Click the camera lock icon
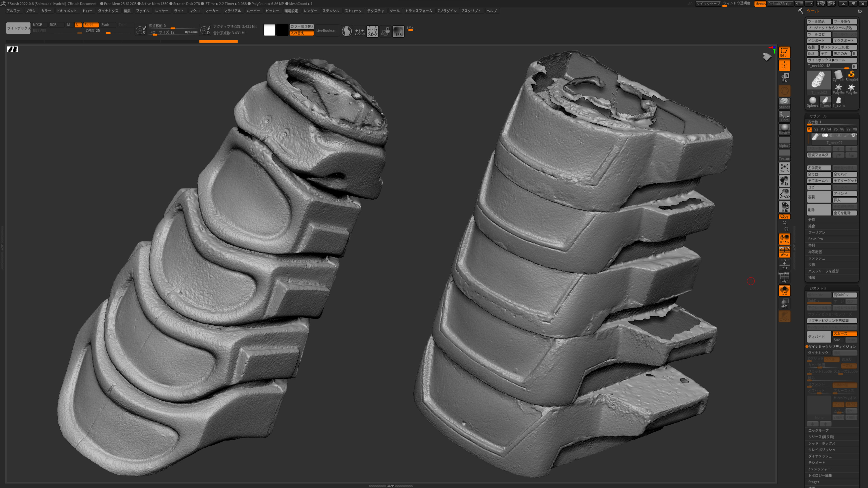Viewport: 868px width, 488px height. 385,31
